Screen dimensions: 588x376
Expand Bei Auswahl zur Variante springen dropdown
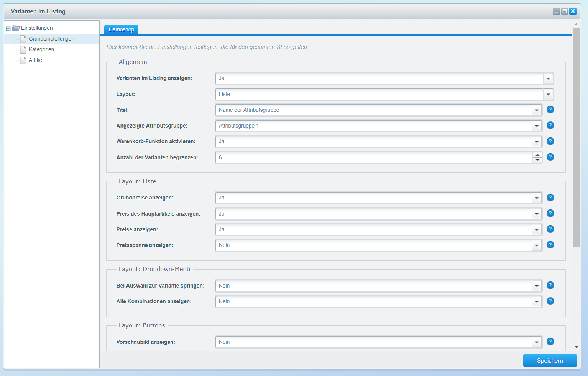[x=537, y=286]
